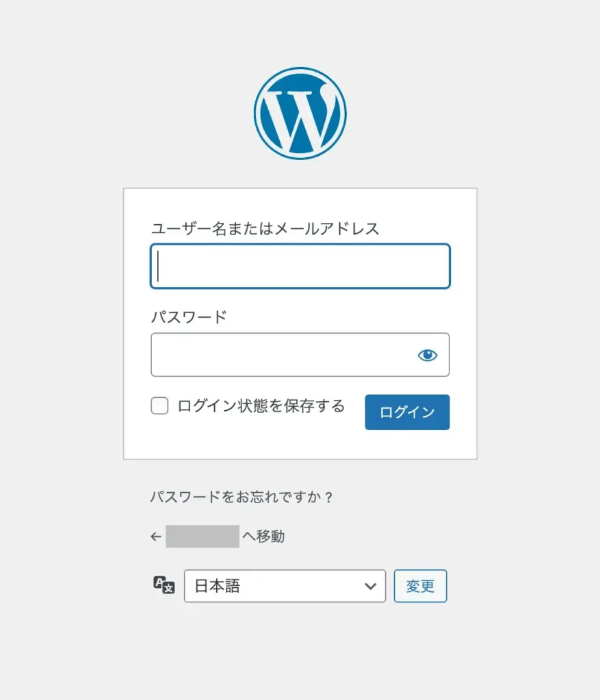
Task: Click empty white area of the login form
Action: coord(300,444)
